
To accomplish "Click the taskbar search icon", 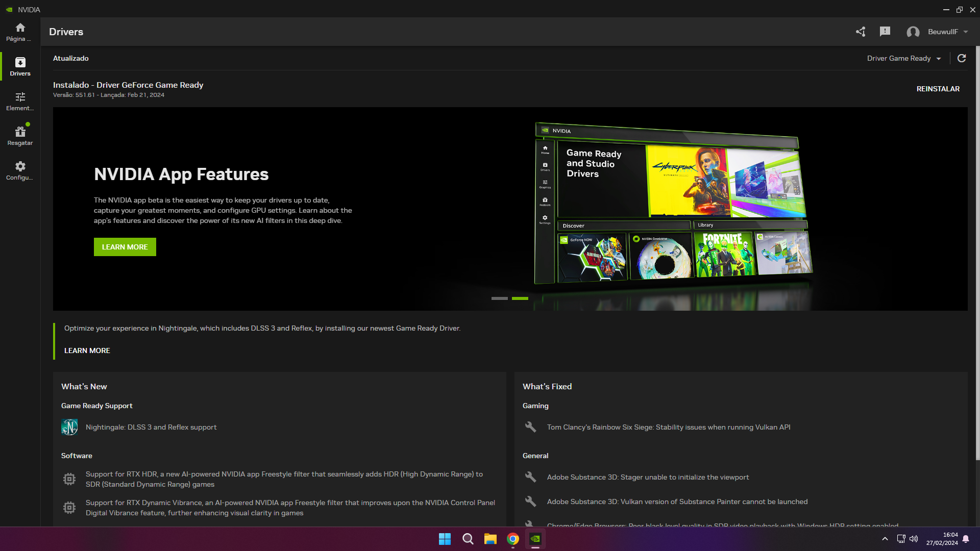I will tap(468, 539).
